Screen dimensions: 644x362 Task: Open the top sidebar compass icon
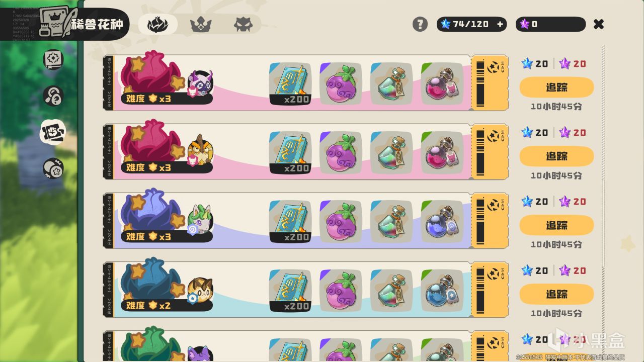tap(53, 59)
